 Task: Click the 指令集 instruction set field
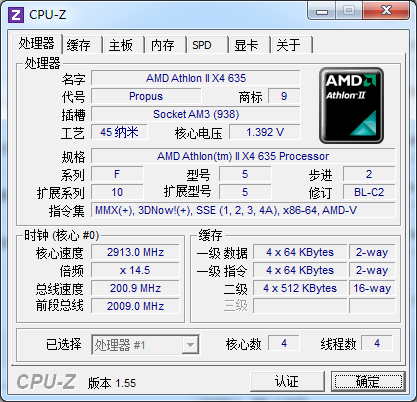click(x=243, y=210)
